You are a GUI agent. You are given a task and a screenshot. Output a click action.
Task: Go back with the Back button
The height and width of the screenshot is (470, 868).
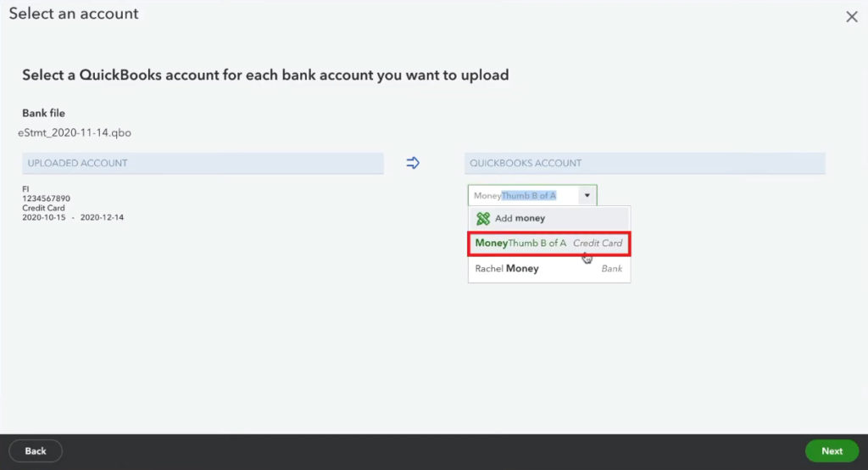point(36,451)
